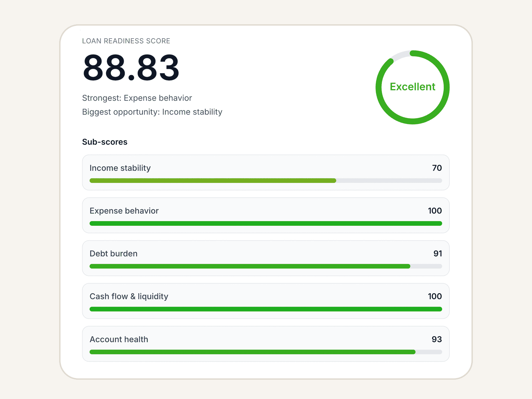Click the Account health label
This screenshot has height=399, width=532.
pyautogui.click(x=119, y=339)
